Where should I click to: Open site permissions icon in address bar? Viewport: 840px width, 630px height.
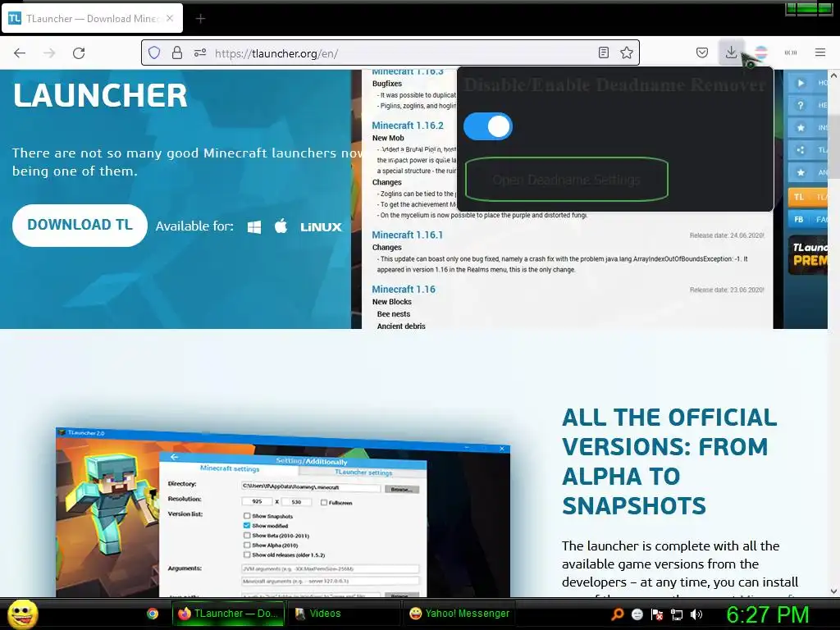pos(200,52)
